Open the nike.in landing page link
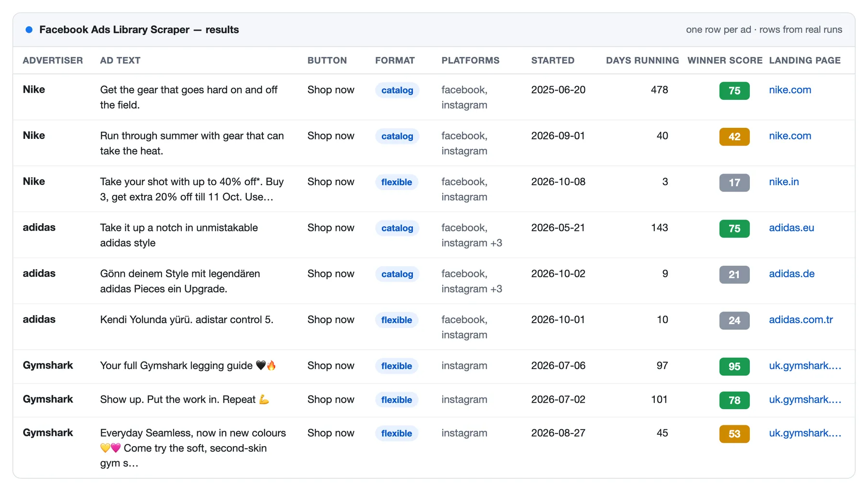The width and height of the screenshot is (868, 491). (784, 182)
